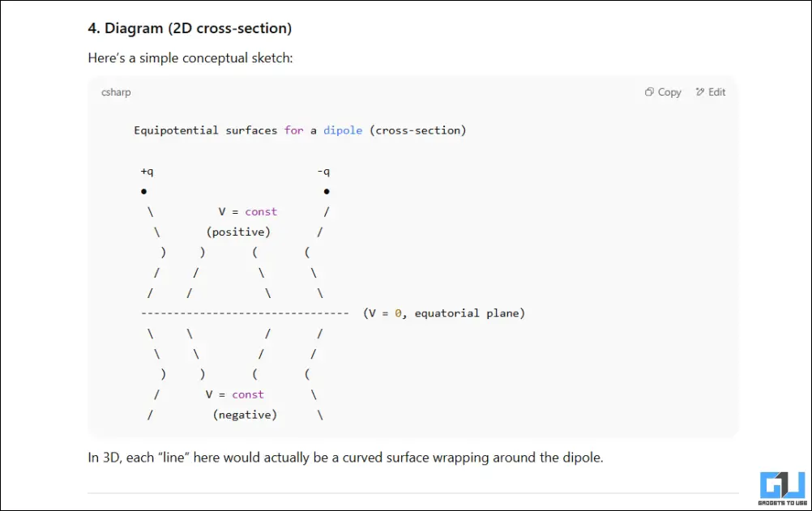Click the black dot under -q charge
The height and width of the screenshot is (511, 812).
tap(326, 192)
